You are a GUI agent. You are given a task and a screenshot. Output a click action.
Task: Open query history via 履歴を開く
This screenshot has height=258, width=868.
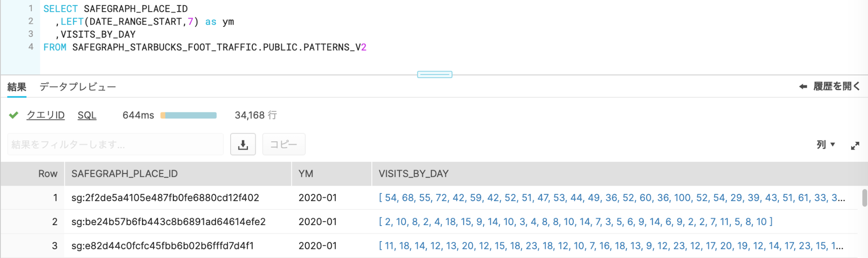point(836,86)
